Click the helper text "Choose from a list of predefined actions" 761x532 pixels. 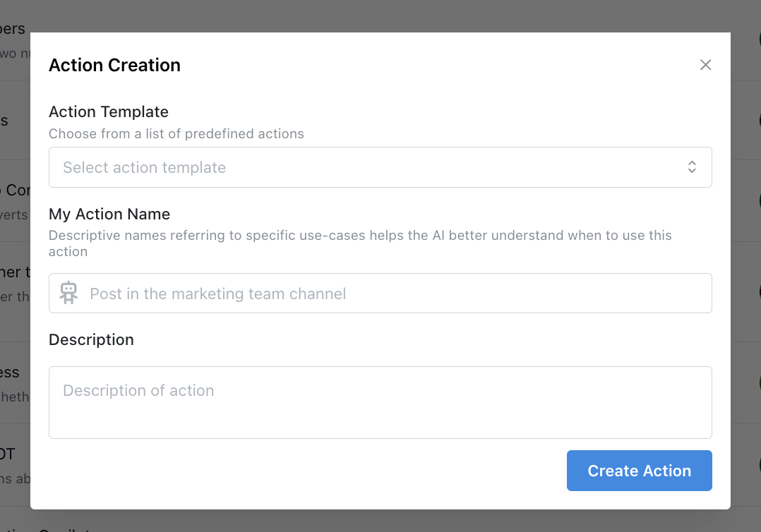[x=176, y=133]
